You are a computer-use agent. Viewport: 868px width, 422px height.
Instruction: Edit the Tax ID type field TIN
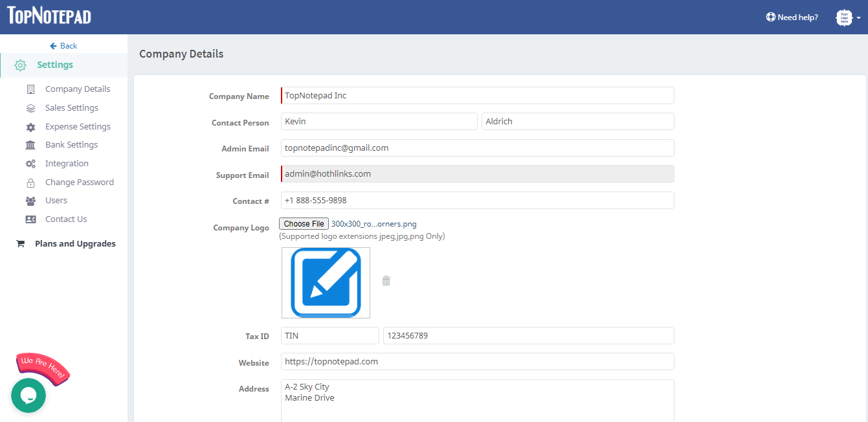330,336
